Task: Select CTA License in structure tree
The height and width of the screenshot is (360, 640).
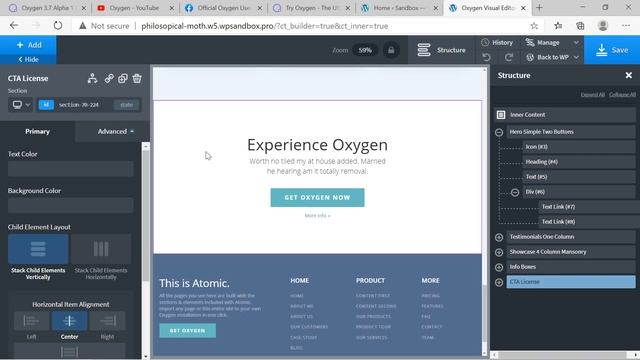Action: click(x=571, y=282)
